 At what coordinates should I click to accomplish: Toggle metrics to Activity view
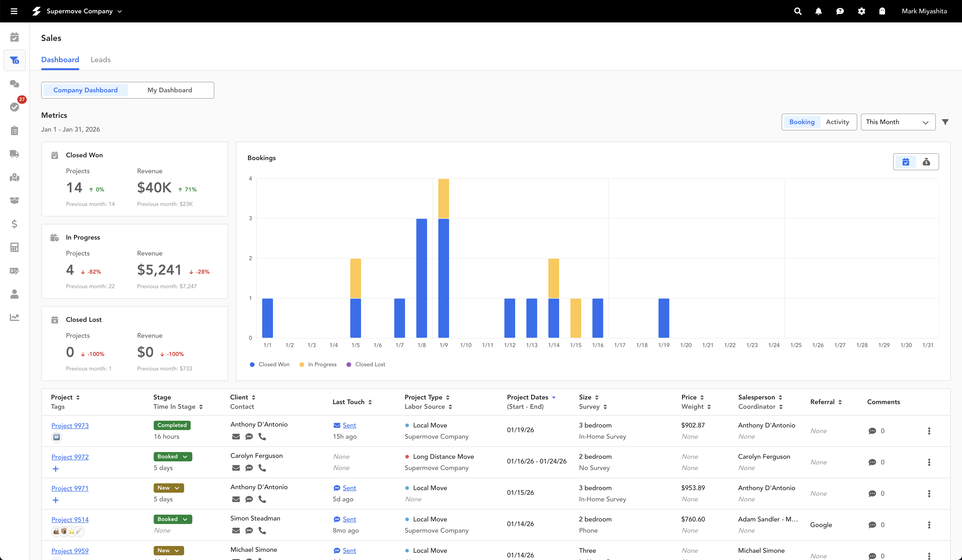[837, 122]
